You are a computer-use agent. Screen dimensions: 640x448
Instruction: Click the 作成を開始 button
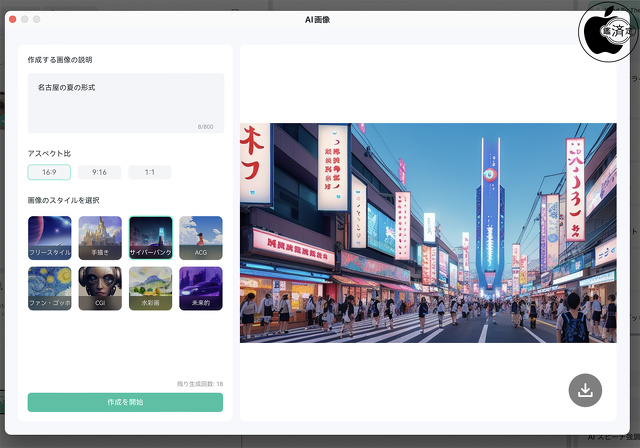pos(125,402)
